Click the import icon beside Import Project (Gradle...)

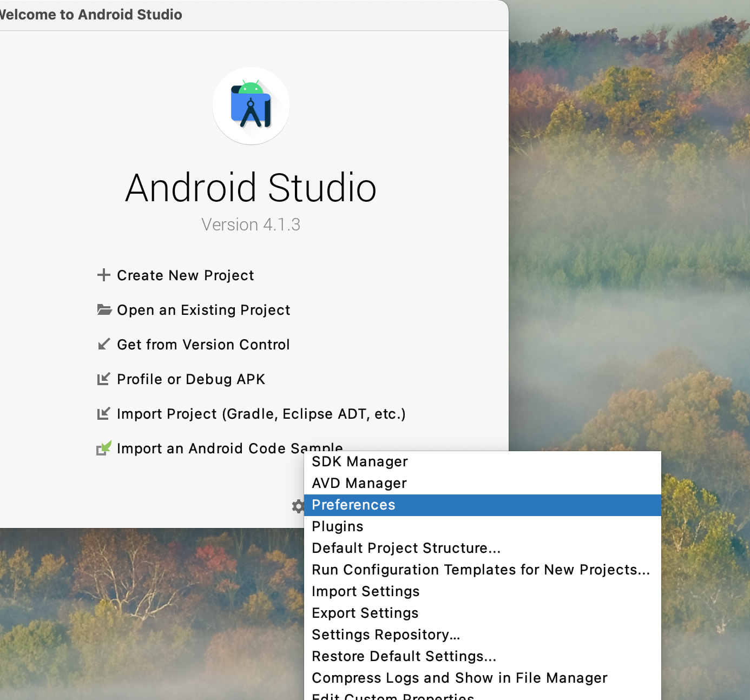click(103, 413)
